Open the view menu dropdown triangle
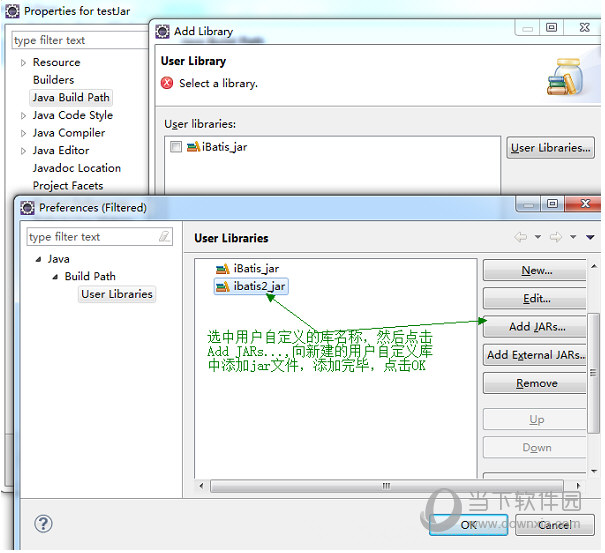 [590, 237]
